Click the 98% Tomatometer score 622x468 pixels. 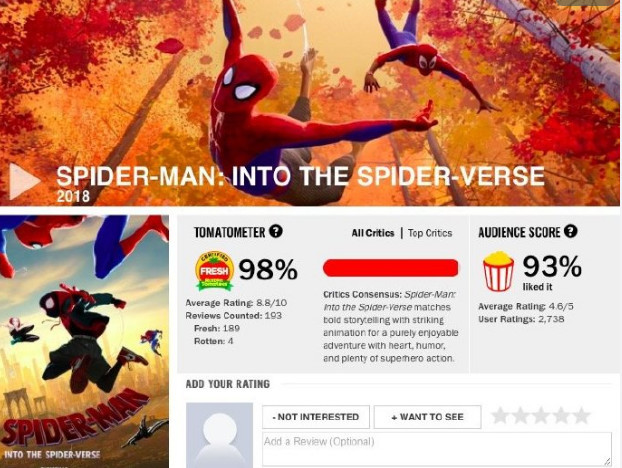click(268, 269)
